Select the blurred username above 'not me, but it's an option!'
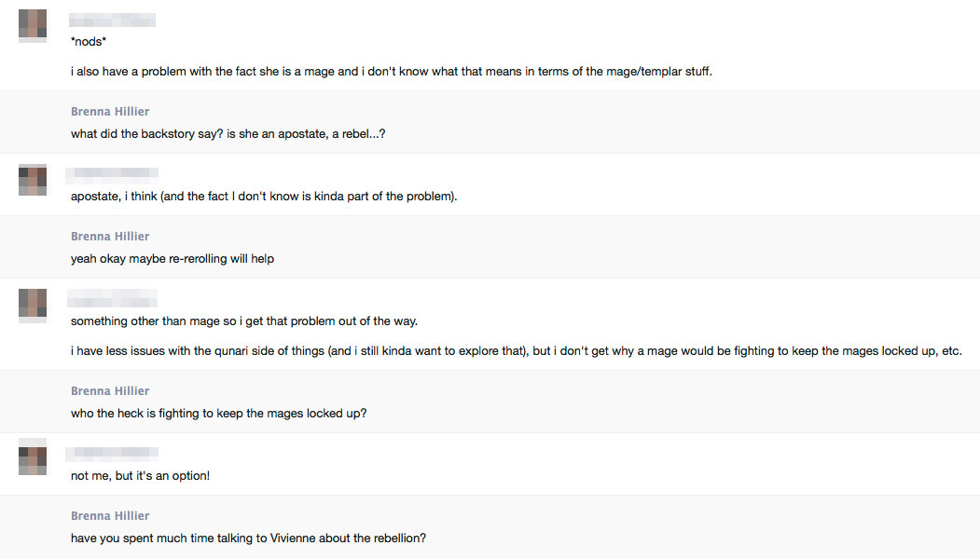The width and height of the screenshot is (980, 559). [113, 454]
